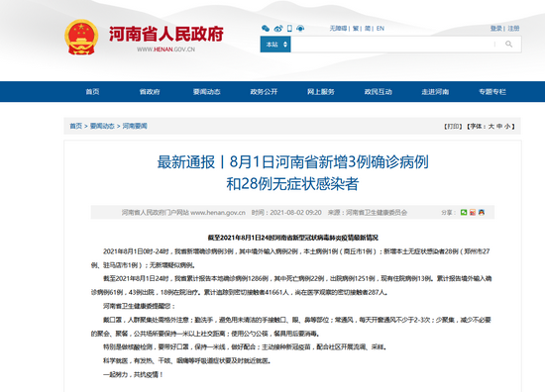Click 首页 in the breadcrumb trail
Screen dimensions: 545x392
75,126
